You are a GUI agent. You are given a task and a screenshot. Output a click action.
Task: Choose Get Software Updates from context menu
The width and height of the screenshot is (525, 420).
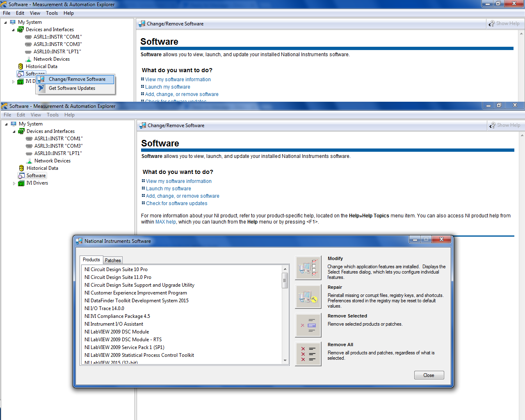75,88
